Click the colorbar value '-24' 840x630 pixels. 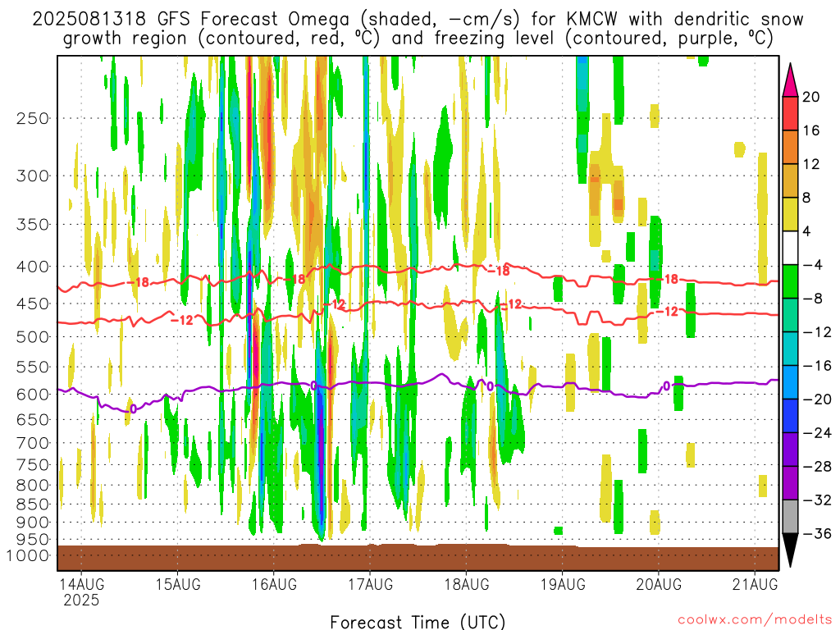click(x=817, y=433)
